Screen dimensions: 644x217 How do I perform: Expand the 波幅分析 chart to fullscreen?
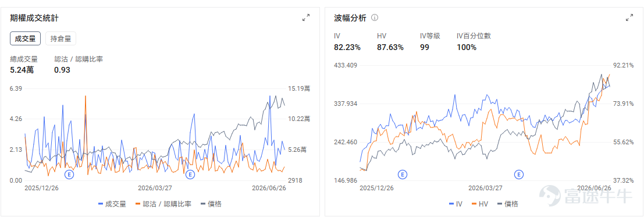(x=629, y=17)
